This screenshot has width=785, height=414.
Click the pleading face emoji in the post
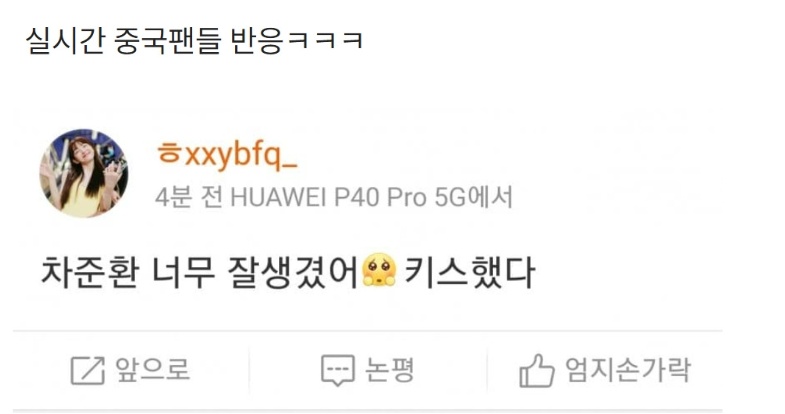coord(379,271)
